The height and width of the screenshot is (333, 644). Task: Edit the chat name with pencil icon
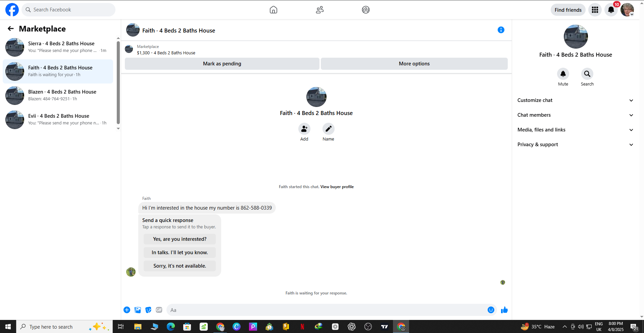tap(329, 129)
